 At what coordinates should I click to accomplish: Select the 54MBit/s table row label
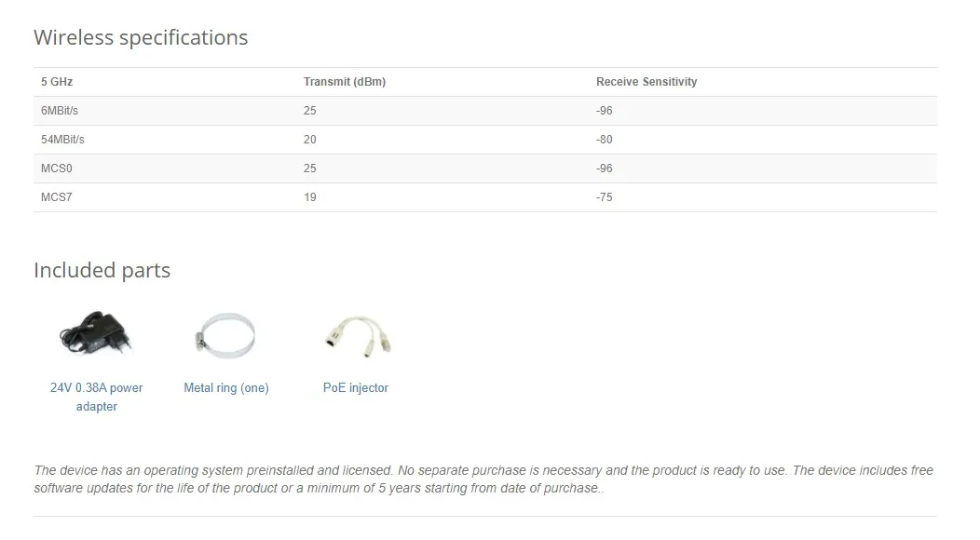[62, 140]
